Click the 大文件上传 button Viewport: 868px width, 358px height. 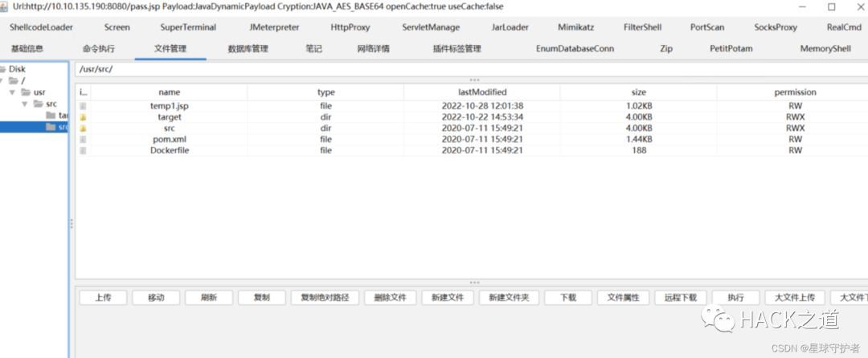click(x=795, y=298)
